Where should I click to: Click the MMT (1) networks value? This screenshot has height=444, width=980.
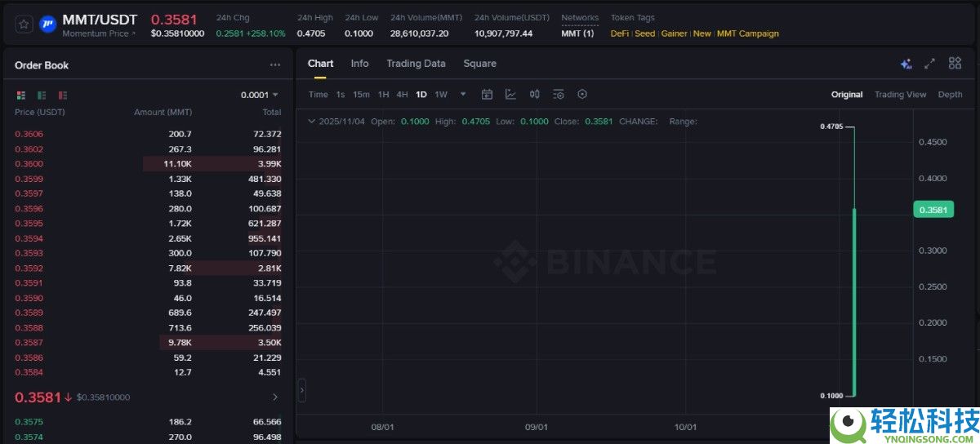577,33
